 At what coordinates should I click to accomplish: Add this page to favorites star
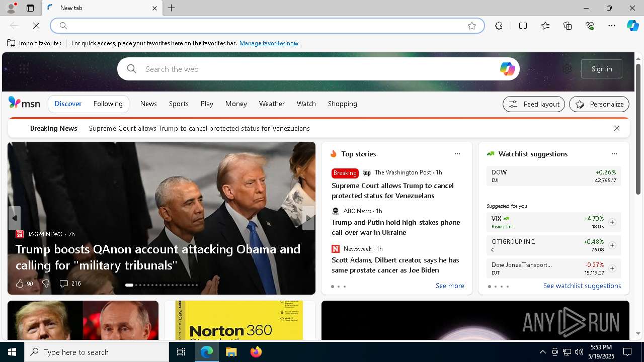click(472, 26)
